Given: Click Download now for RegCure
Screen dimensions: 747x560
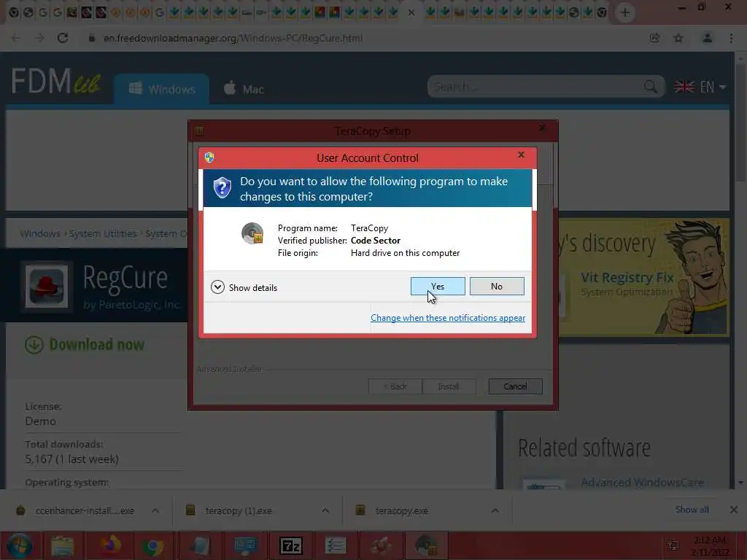Looking at the screenshot, I should pyautogui.click(x=85, y=344).
